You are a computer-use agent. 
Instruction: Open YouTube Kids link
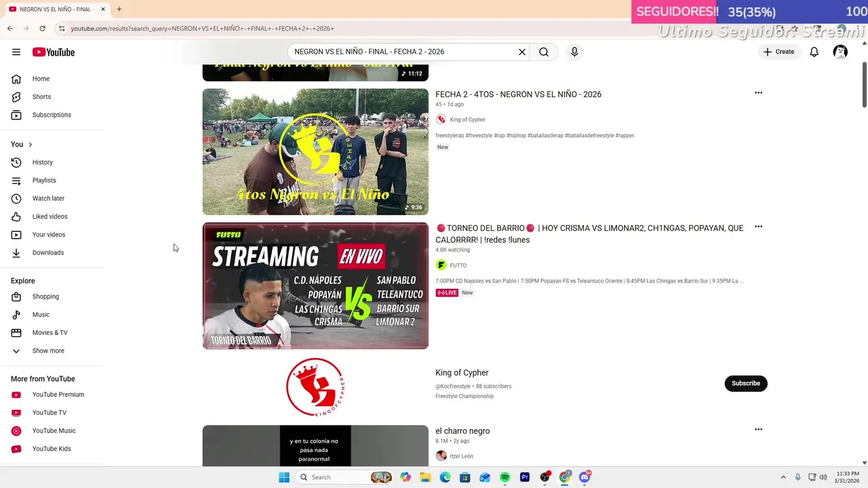tap(52, 449)
